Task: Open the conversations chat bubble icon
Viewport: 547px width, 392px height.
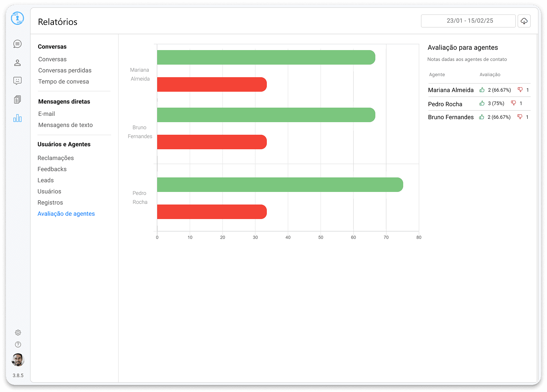Action: (x=17, y=44)
